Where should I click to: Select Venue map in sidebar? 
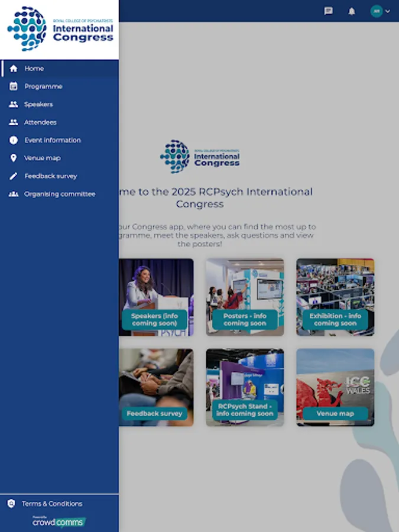(x=59, y=158)
